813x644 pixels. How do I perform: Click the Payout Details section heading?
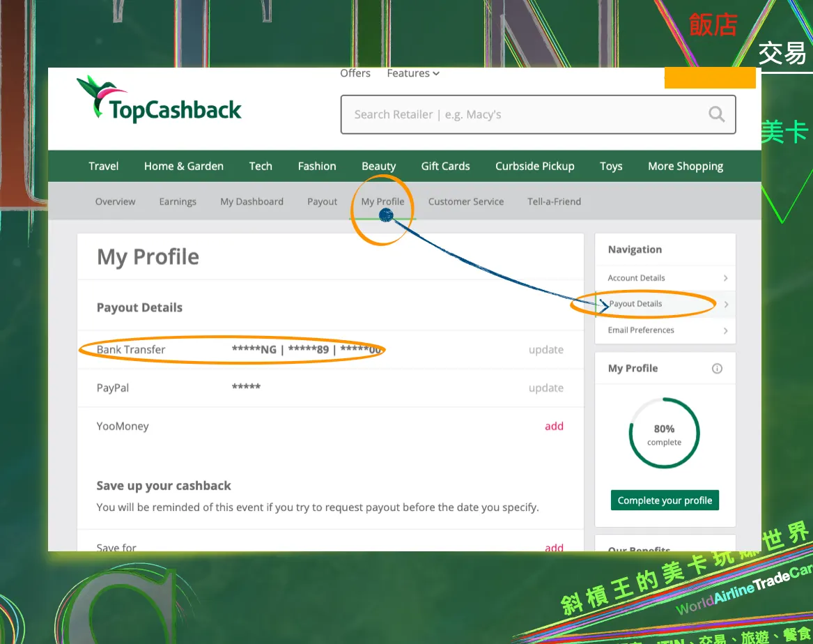(139, 307)
